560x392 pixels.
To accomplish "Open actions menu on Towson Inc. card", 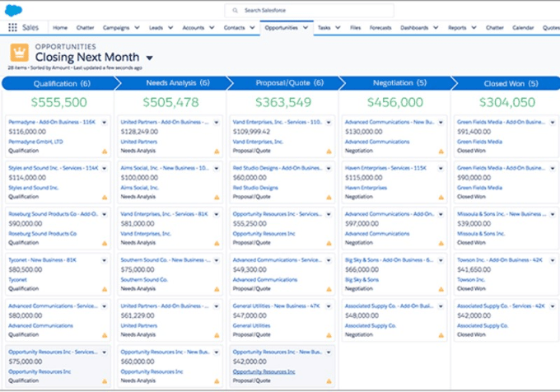I will [x=553, y=260].
